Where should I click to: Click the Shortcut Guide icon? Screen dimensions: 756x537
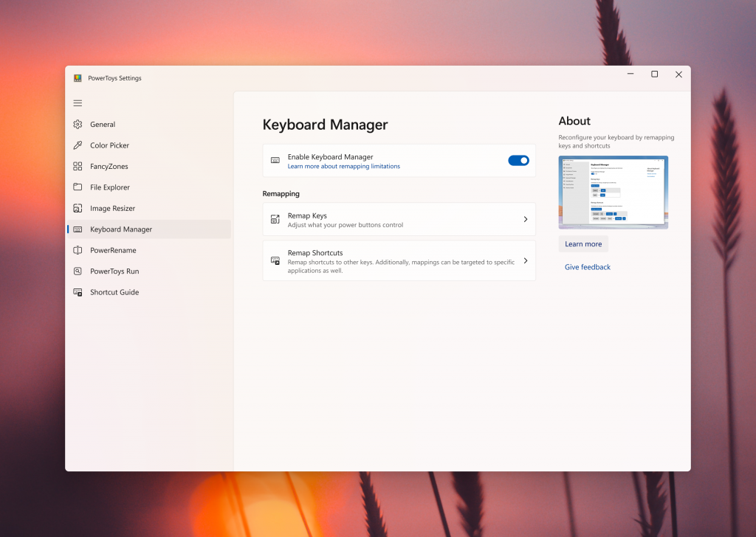tap(78, 292)
